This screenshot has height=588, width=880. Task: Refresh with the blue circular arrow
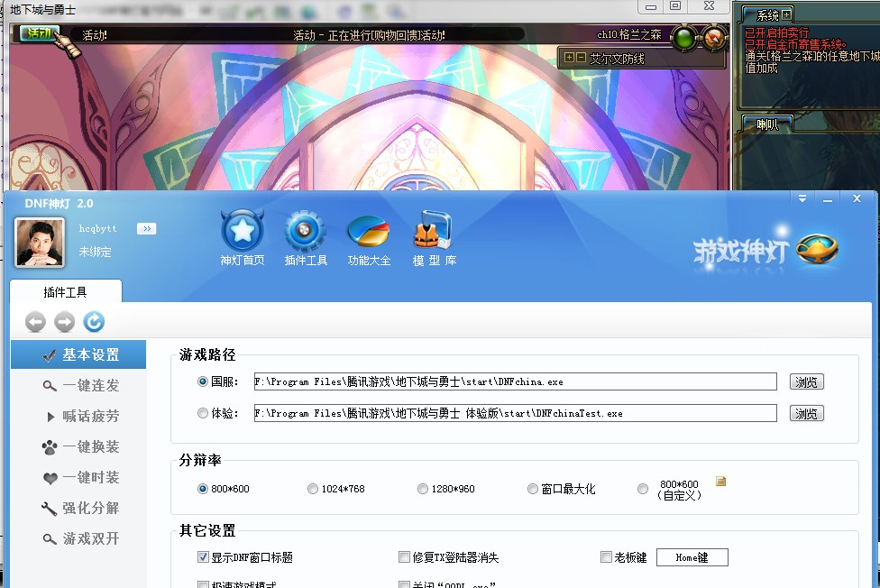[94, 322]
